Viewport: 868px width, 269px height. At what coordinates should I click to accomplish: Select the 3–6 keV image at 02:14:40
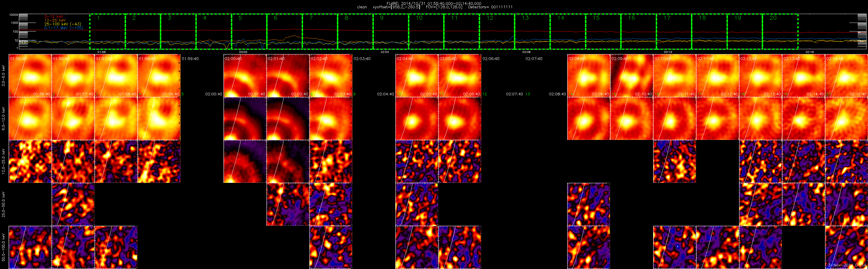847,76
